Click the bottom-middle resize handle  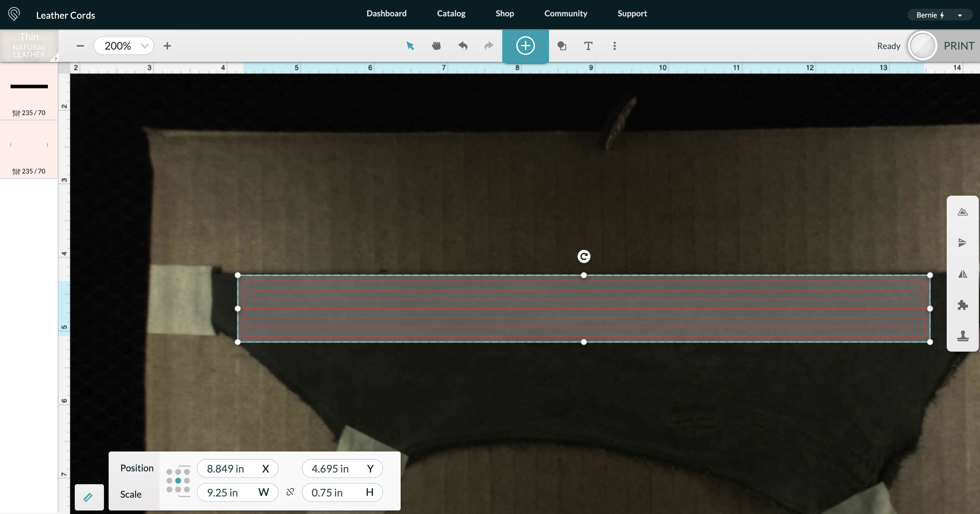(583, 342)
